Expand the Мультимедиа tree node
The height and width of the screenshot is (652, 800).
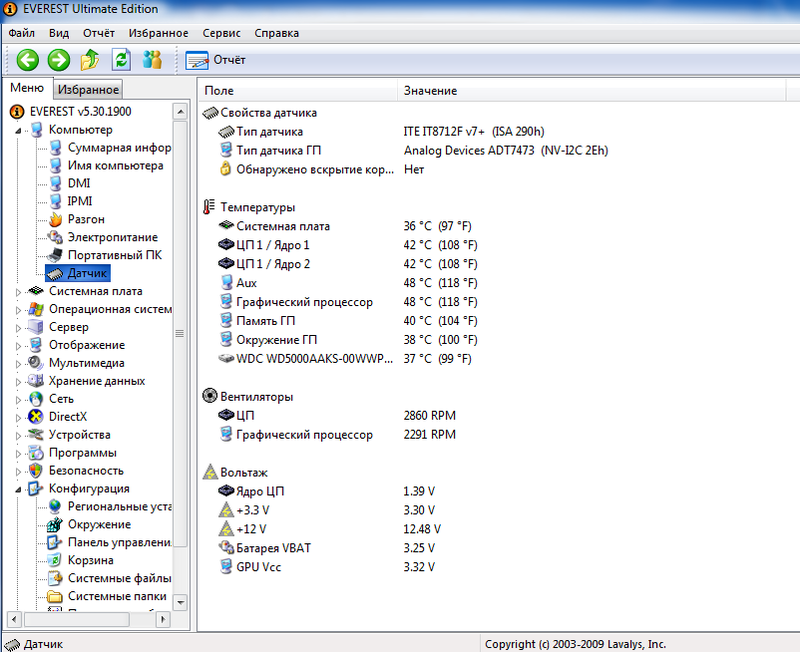18,364
